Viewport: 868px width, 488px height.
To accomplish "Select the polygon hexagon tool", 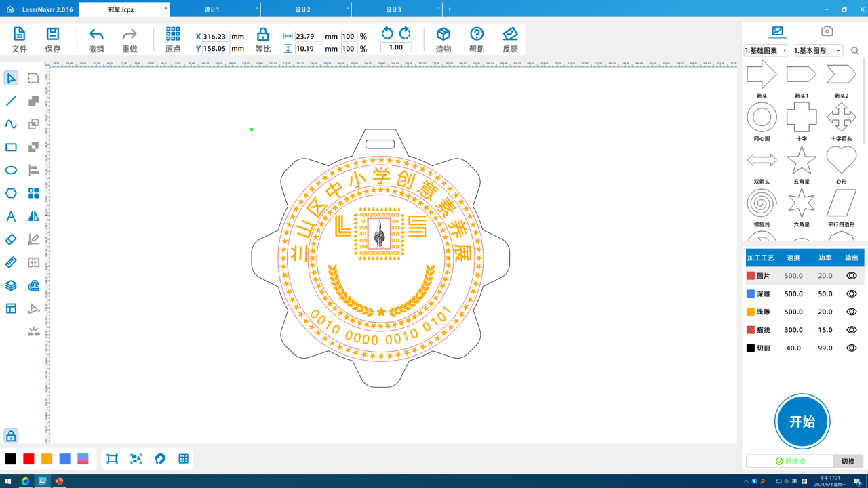I will (11, 193).
